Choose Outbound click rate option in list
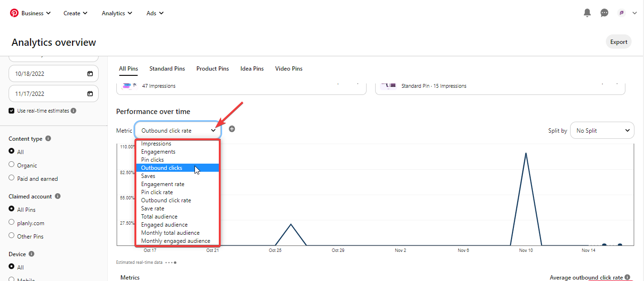 [177, 200]
